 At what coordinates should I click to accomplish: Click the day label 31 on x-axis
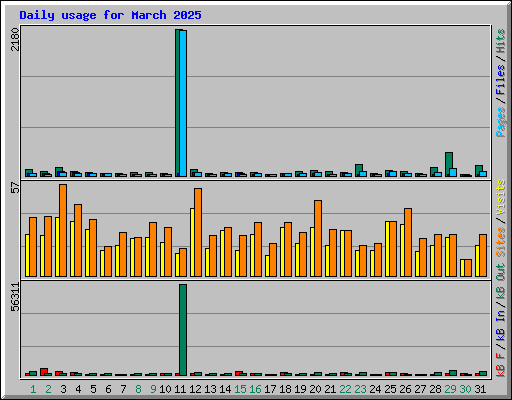point(480,389)
